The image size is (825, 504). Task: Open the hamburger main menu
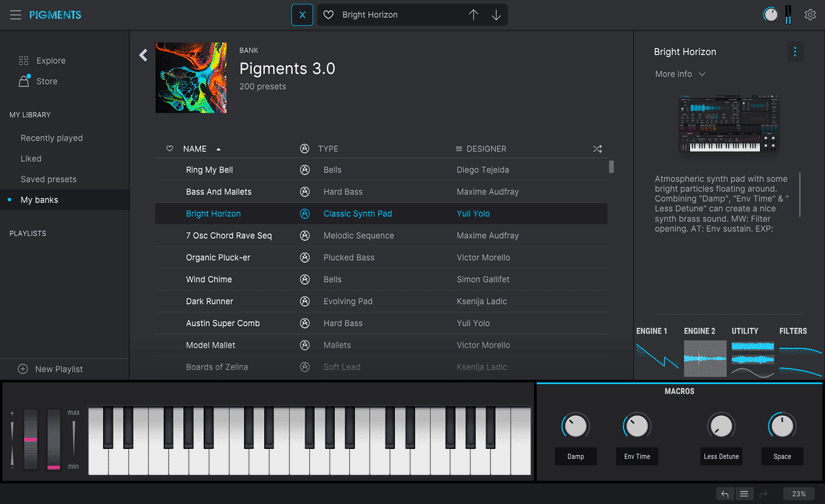coord(16,15)
